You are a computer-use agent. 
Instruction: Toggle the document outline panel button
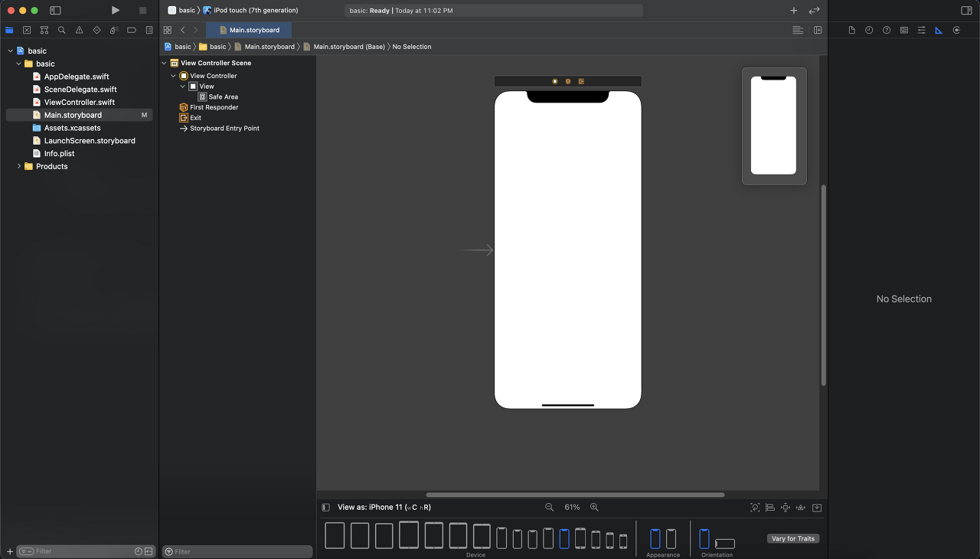click(x=325, y=508)
